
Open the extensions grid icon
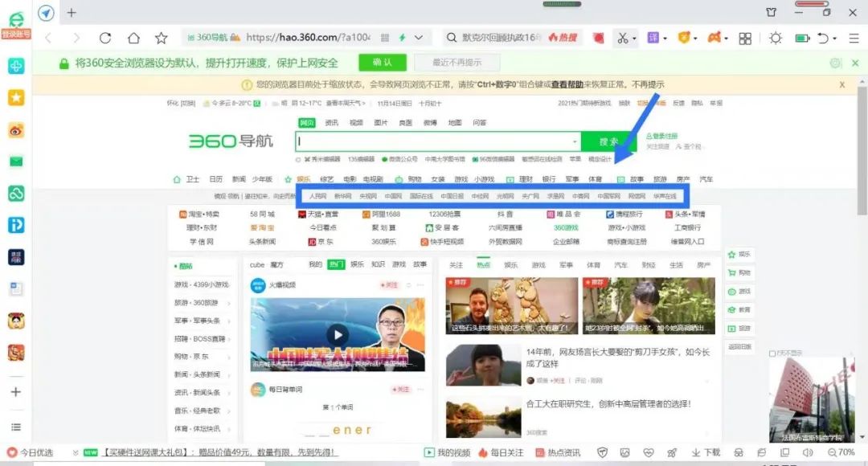(x=745, y=39)
